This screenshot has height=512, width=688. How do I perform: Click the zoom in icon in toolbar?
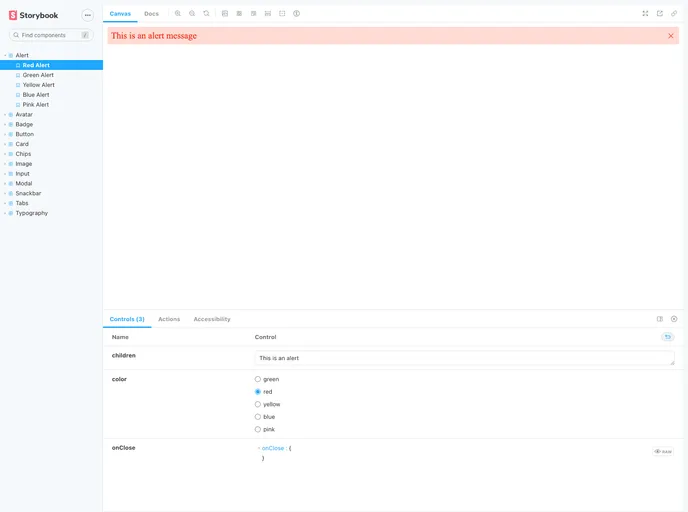[x=178, y=13]
